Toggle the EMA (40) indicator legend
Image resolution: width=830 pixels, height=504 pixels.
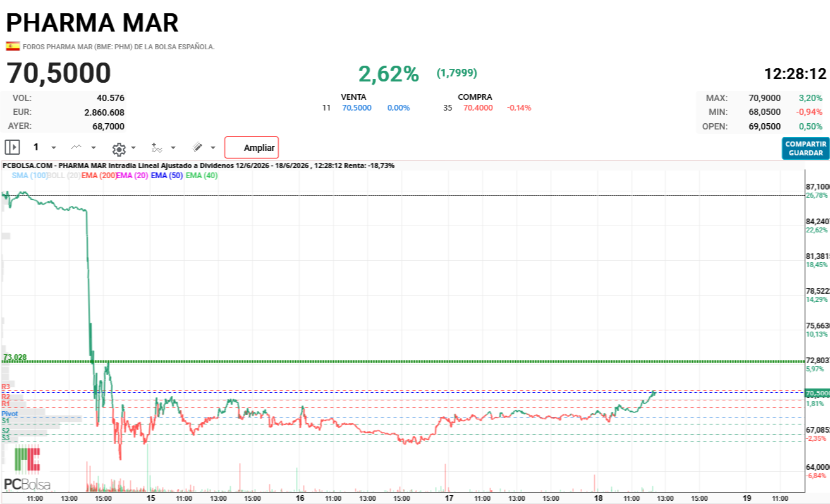pos(202,176)
